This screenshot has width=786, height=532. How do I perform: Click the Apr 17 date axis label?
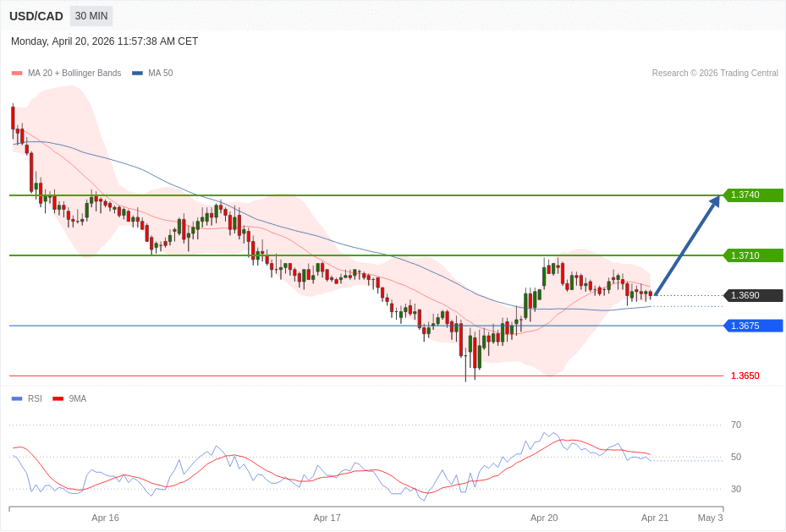pyautogui.click(x=327, y=518)
